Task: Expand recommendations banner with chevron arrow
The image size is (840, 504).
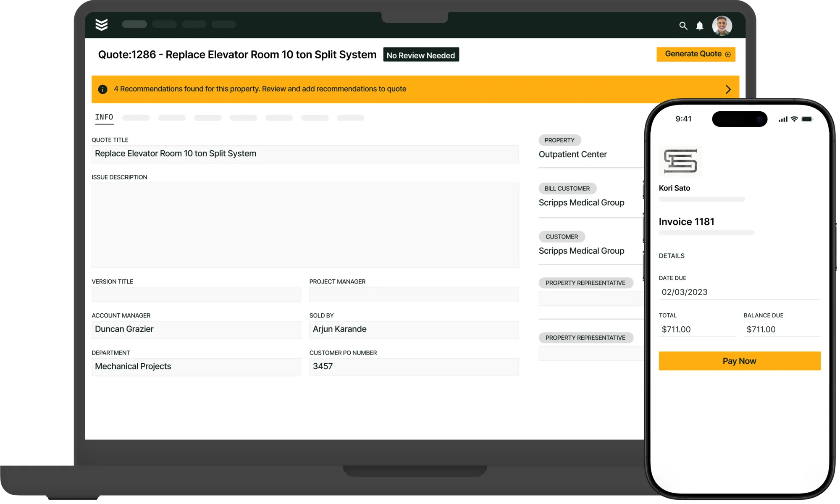Action: coord(728,89)
